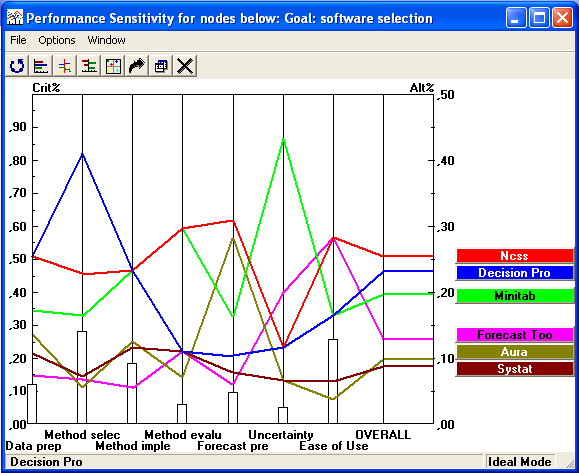The height and width of the screenshot is (473, 579).
Task: Click the Alt% axis heading
Action: 422,88
